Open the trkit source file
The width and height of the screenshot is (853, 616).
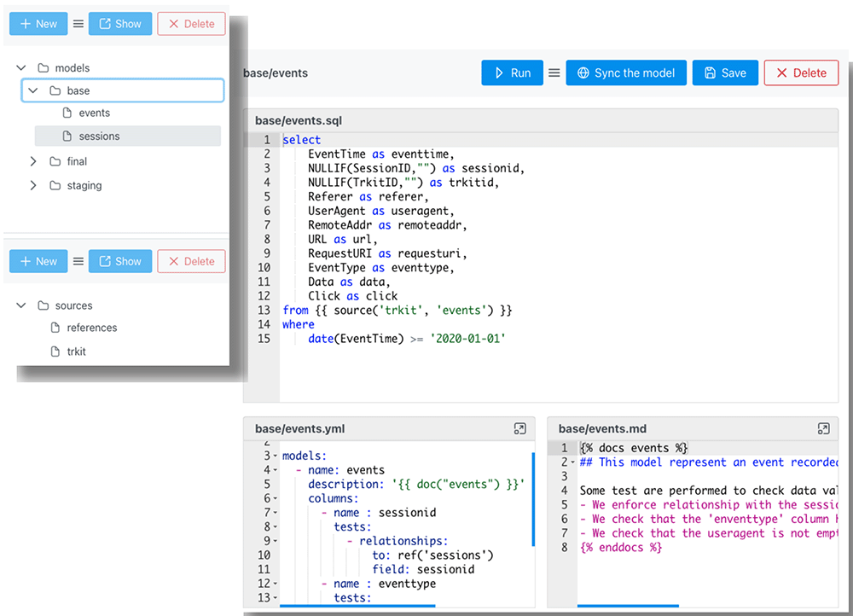[x=77, y=352]
